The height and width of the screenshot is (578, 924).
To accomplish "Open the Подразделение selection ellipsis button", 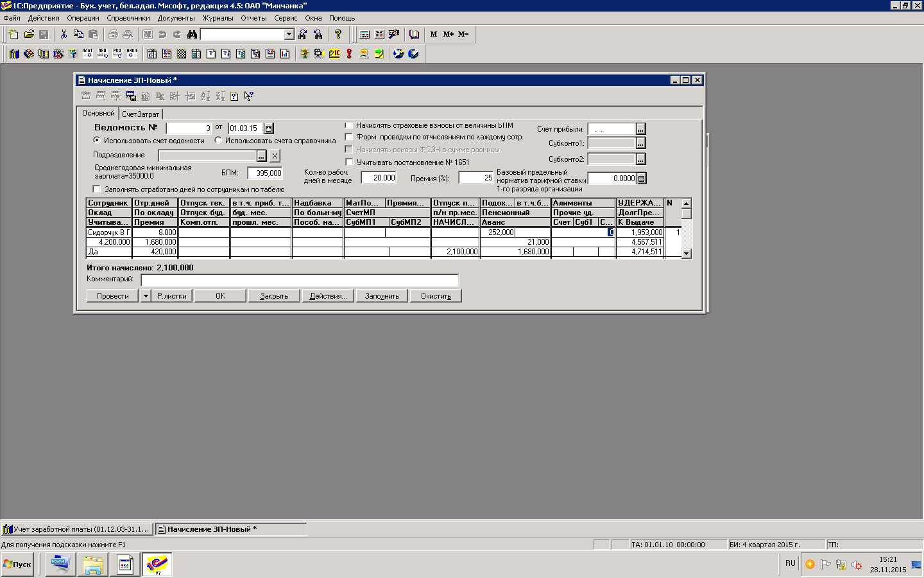I will tap(261, 155).
